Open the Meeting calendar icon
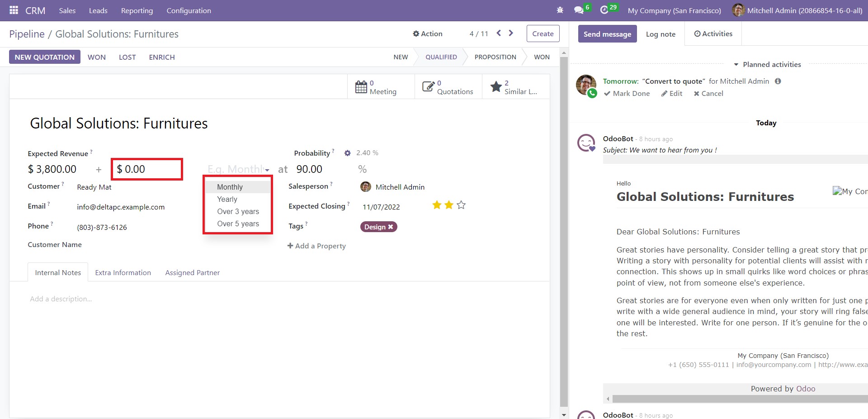Viewport: 868px width, 419px height. click(x=361, y=86)
